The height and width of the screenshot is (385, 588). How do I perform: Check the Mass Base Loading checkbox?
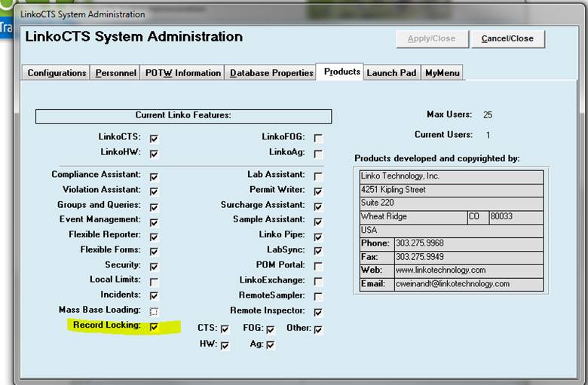click(x=154, y=311)
